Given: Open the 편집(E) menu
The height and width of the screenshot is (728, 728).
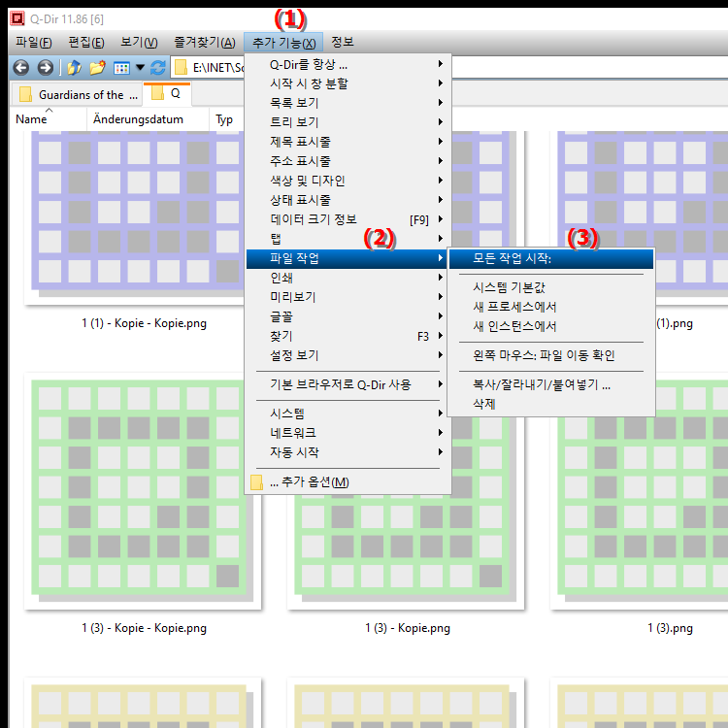Looking at the screenshot, I should click(x=86, y=43).
